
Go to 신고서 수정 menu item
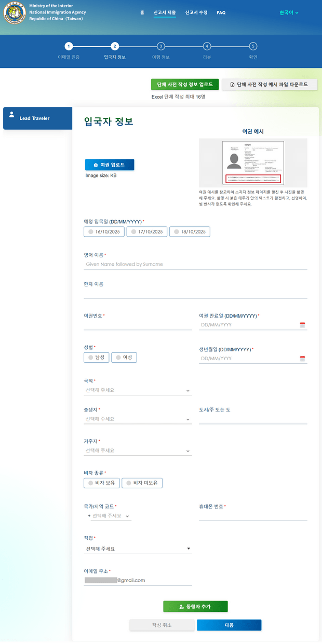196,12
